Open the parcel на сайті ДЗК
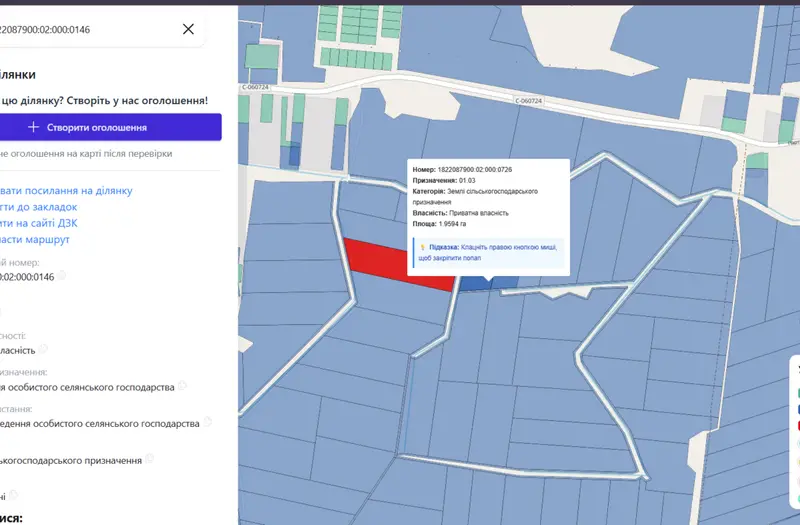The width and height of the screenshot is (800, 525). [x=39, y=223]
